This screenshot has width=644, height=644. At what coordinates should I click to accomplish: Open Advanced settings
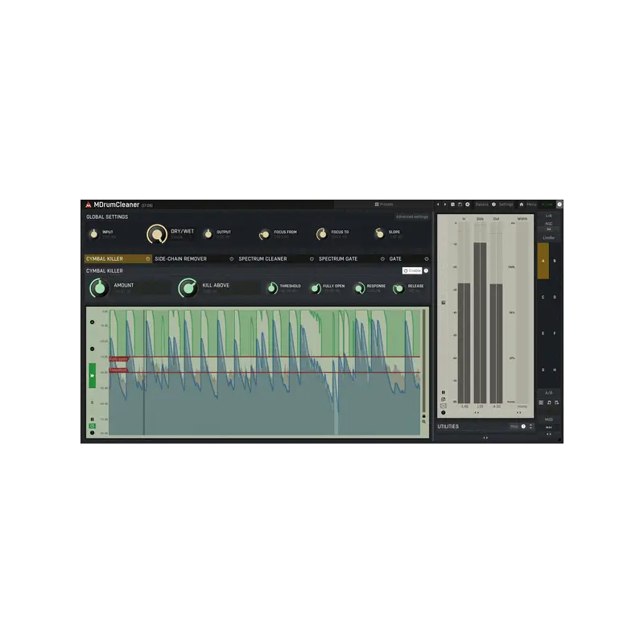pos(412,217)
